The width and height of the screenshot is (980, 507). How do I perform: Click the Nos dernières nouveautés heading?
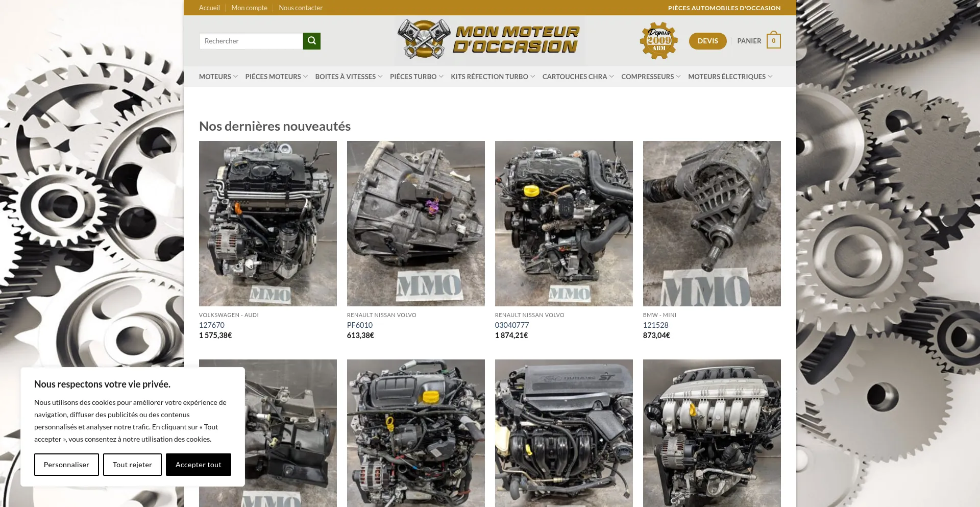tap(275, 126)
